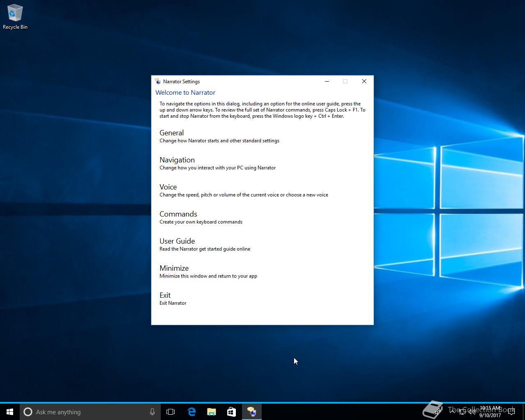Open the Windows Start menu
Screen dimensions: 525x420
point(10,412)
